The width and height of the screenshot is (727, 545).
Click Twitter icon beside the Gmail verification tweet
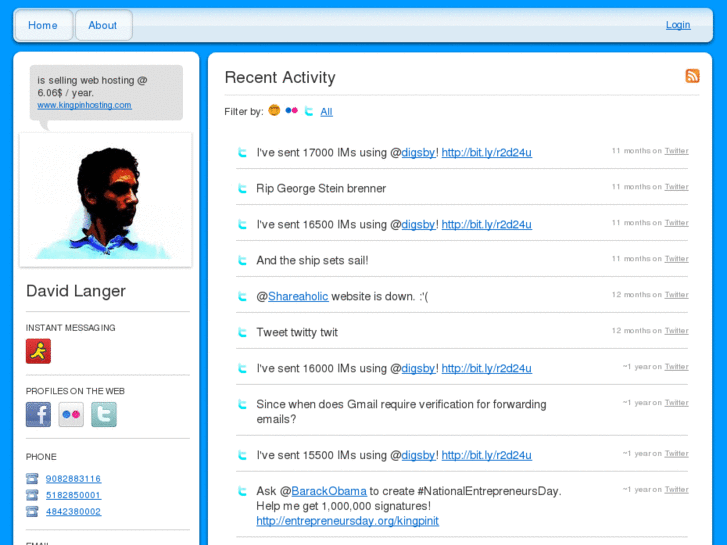point(242,404)
